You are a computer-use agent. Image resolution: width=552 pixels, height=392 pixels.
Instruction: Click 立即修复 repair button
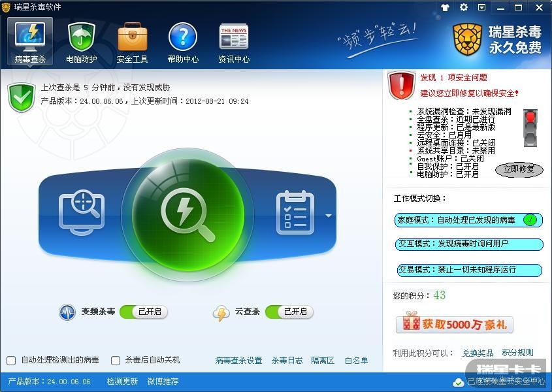pyautogui.click(x=519, y=169)
